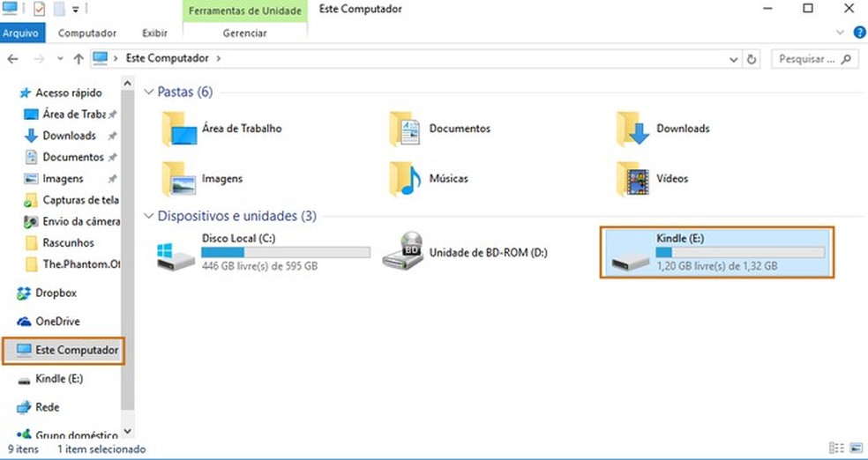
Task: Select the Unidade de BD-ROM (D:) icon
Action: pyautogui.click(x=403, y=251)
